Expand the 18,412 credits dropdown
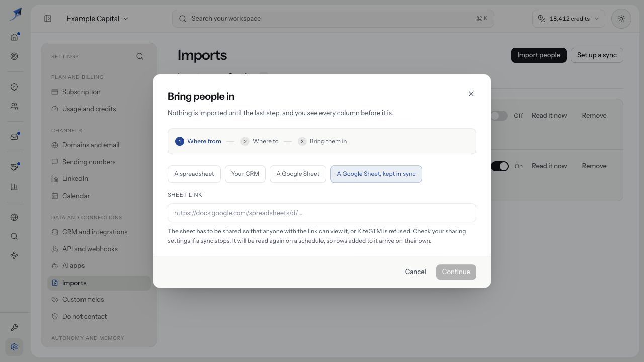The image size is (644, 362). pos(569,19)
